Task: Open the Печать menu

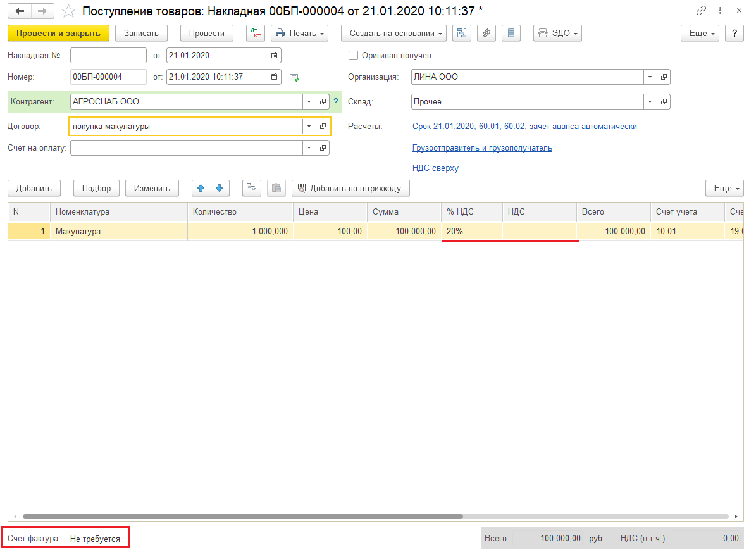Action: pos(299,34)
